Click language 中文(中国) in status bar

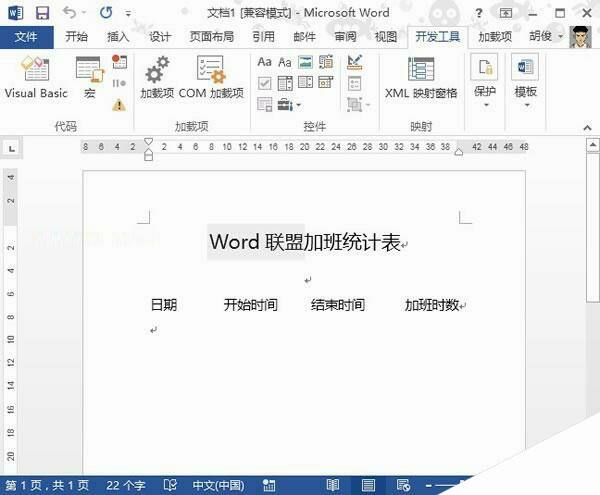pos(218,486)
